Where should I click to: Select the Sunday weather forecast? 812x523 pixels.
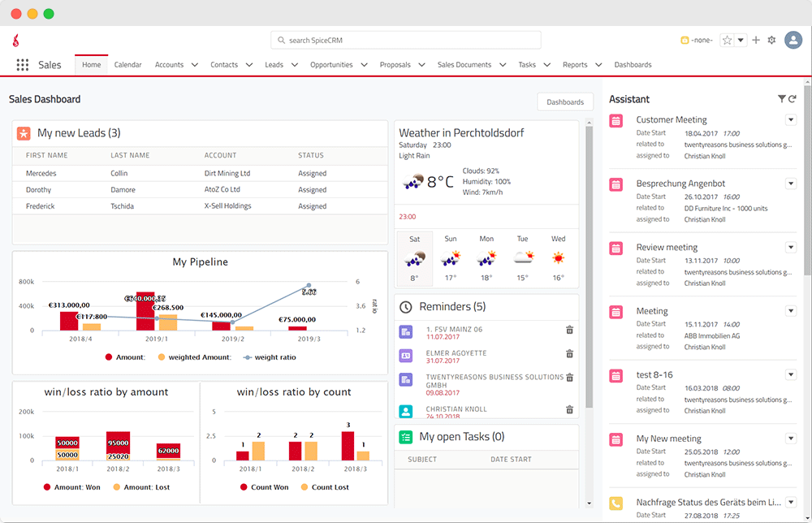pos(451,258)
